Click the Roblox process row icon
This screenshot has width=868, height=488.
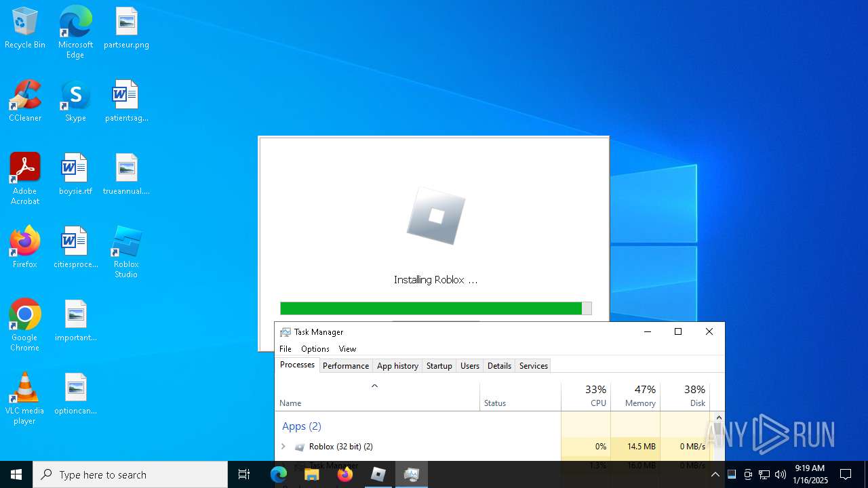pyautogui.click(x=300, y=447)
